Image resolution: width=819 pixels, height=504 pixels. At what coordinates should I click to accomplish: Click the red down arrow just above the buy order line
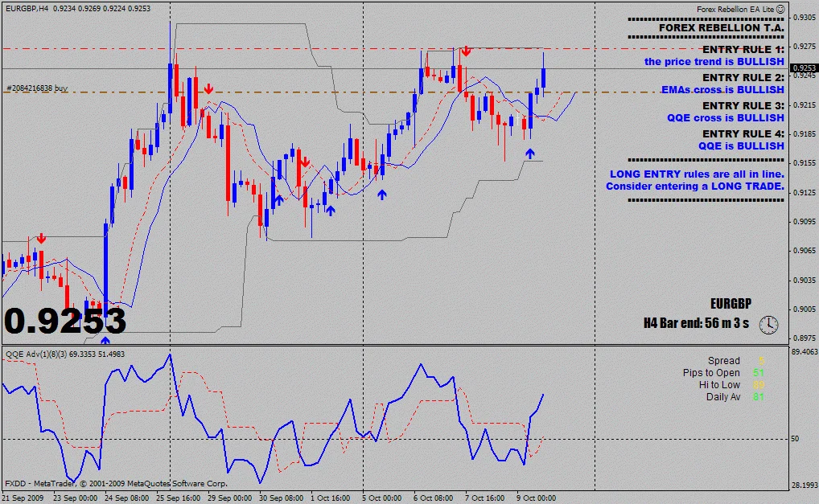pos(208,88)
